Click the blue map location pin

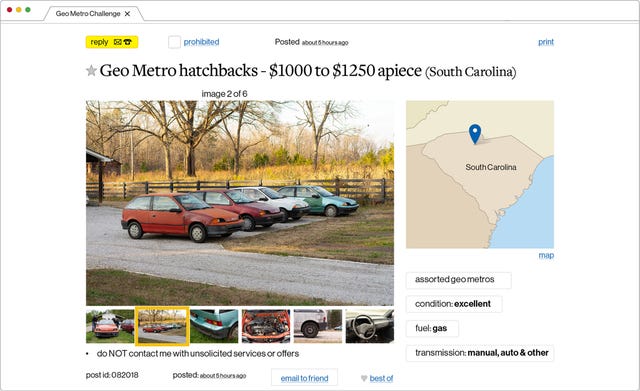point(475,134)
